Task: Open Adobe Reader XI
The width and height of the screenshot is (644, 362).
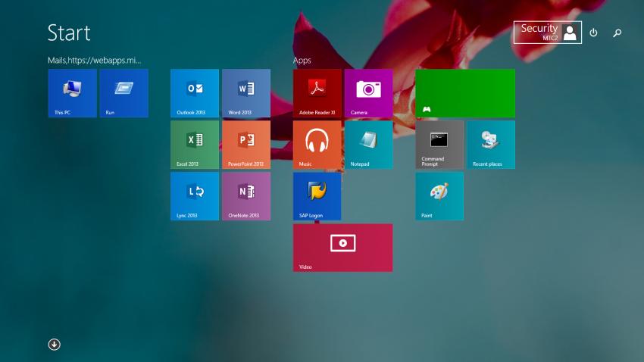Action: coord(317,93)
